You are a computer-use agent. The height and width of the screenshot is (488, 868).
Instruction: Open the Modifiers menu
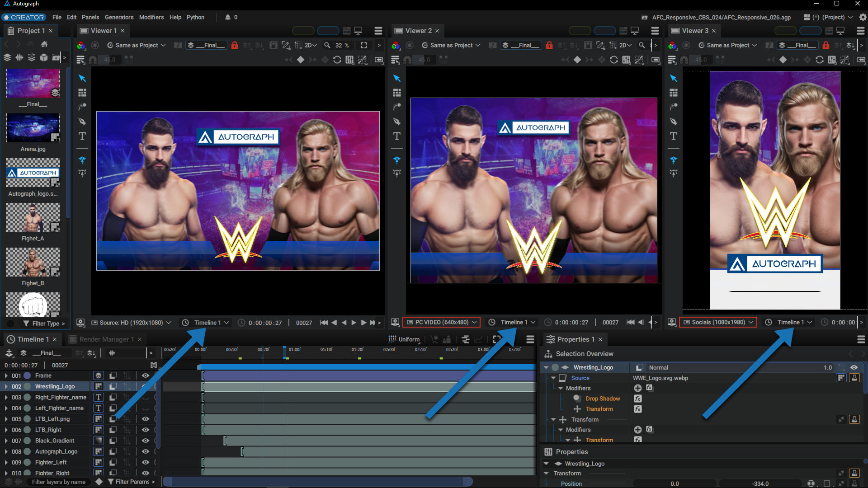tap(151, 17)
